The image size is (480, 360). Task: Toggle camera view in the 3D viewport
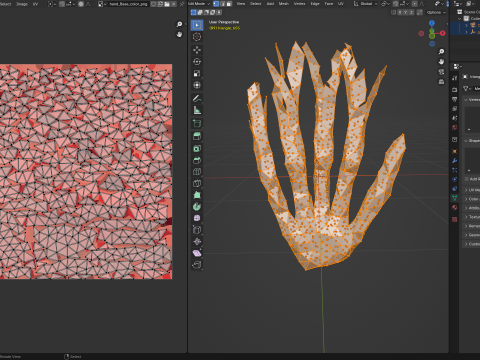441,72
